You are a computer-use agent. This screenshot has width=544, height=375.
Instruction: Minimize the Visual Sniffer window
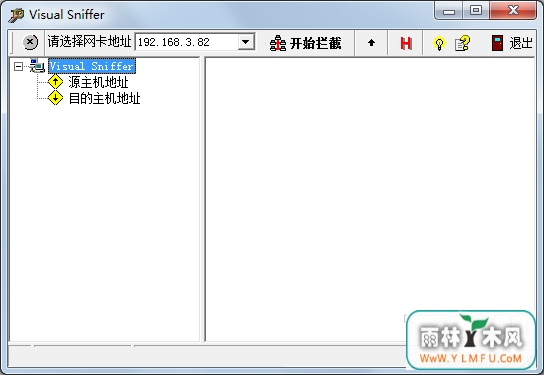449,11
